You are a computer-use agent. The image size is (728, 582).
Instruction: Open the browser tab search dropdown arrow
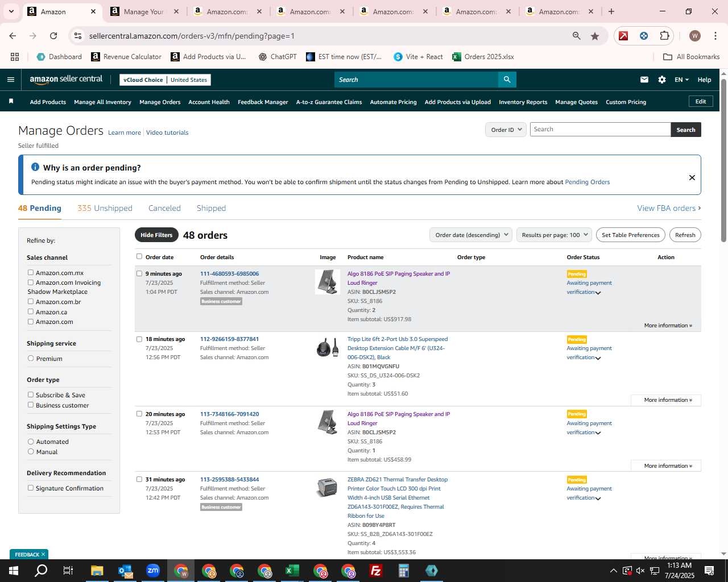pos(11,11)
